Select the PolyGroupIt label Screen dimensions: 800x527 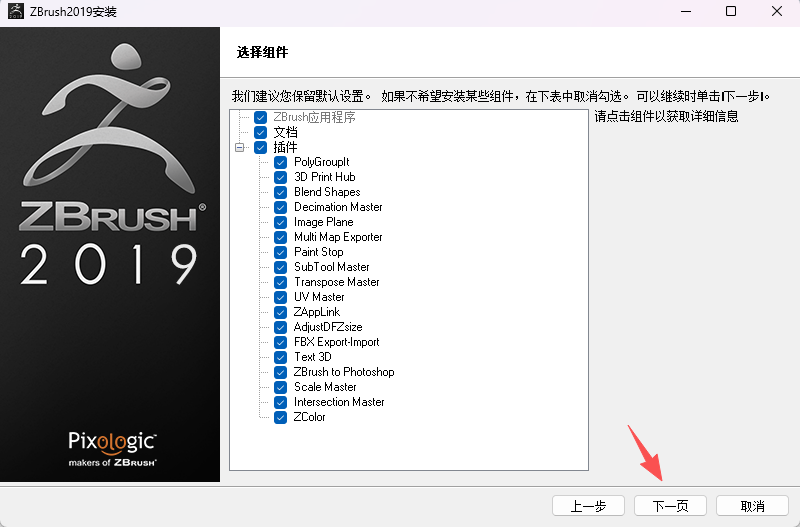(x=321, y=162)
